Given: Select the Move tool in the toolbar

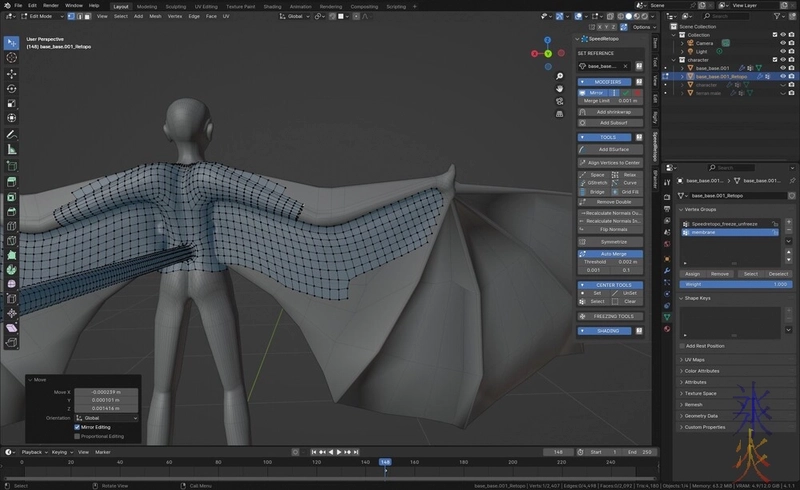Looking at the screenshot, I should point(12,73).
